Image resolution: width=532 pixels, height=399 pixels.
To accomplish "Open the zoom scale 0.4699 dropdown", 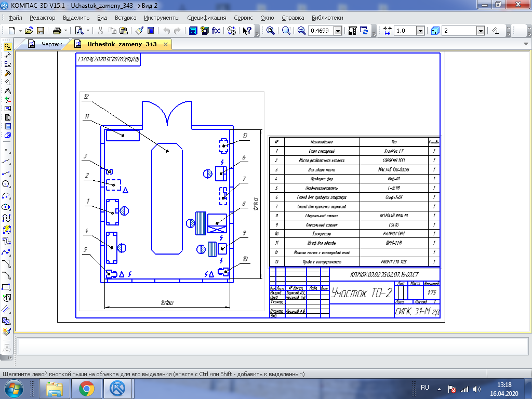I will (337, 31).
